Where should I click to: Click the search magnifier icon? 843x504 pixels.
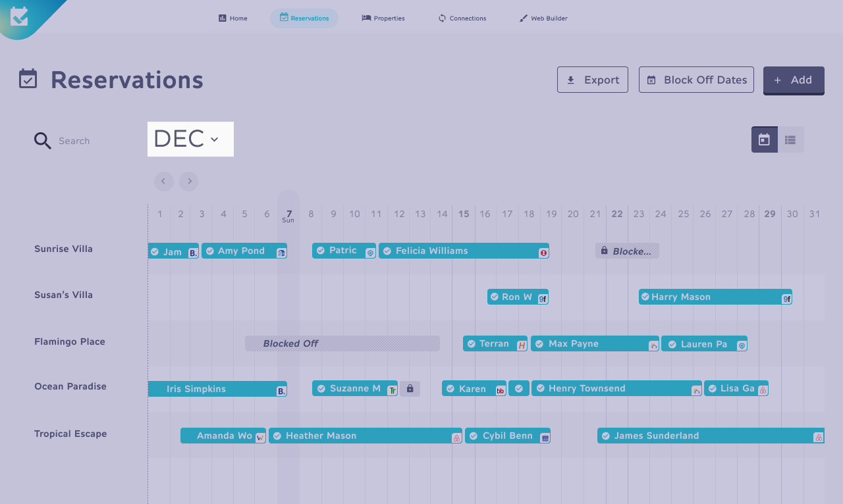[x=43, y=141]
